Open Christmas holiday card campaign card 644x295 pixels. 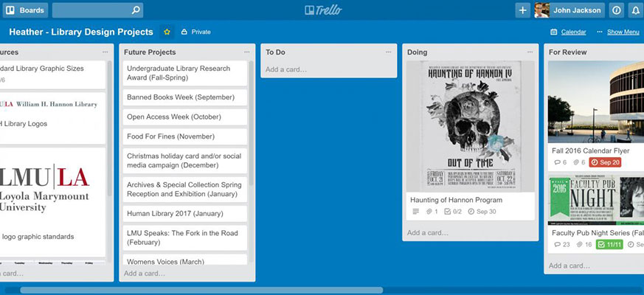185,161
